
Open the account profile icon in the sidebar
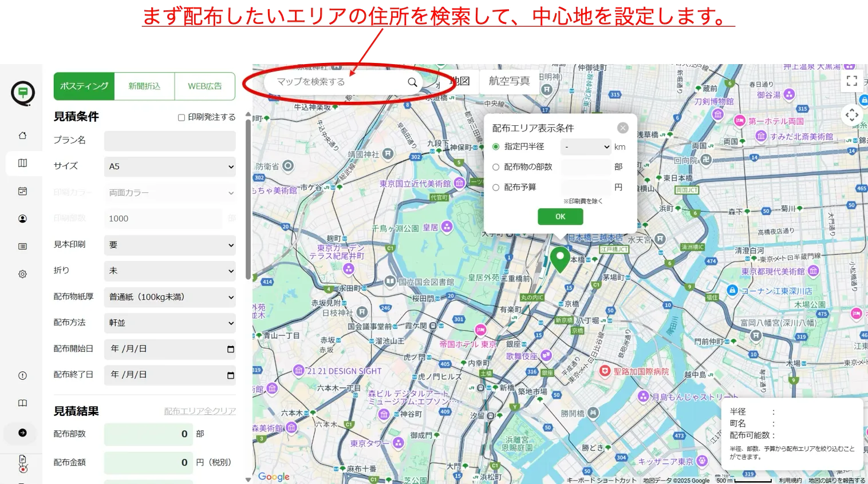(x=22, y=219)
